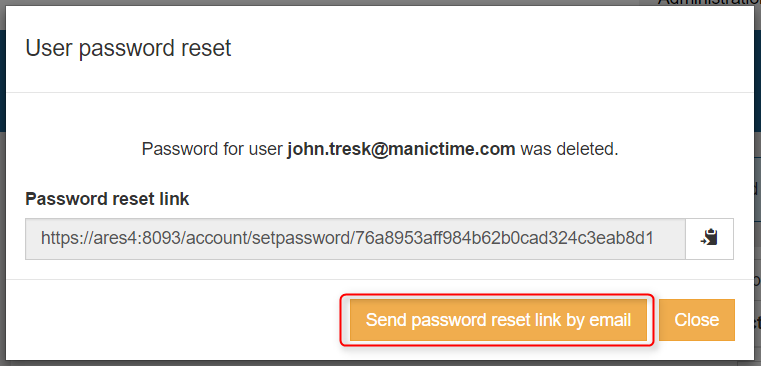Click the clipboard icon beside the link field
761x366 pixels.
pyautogui.click(x=709, y=238)
